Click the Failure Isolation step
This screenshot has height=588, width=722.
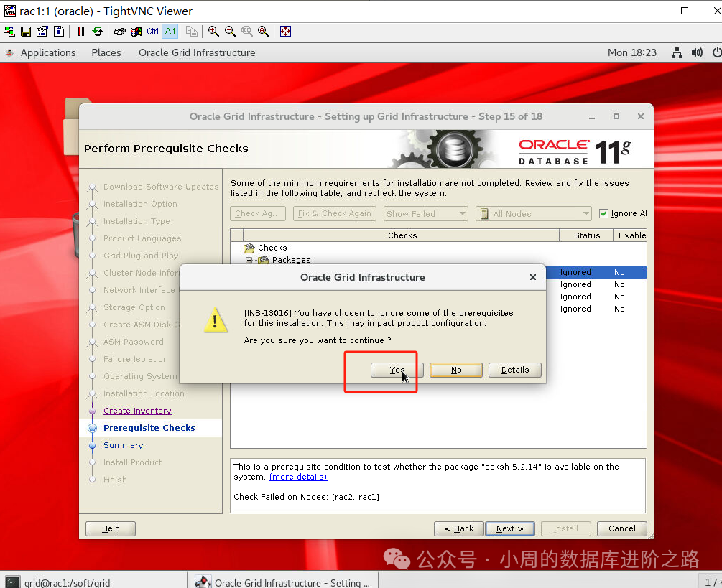click(135, 359)
